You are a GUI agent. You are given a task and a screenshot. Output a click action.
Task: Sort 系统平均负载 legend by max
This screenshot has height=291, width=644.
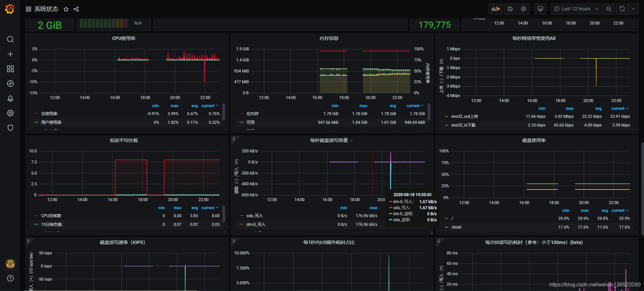(177, 208)
